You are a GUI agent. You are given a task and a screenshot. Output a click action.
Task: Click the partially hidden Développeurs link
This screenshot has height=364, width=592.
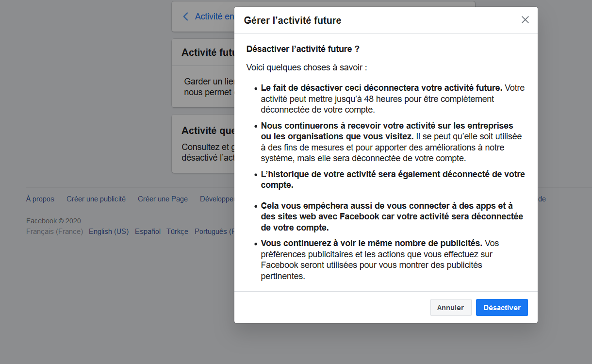point(217,199)
